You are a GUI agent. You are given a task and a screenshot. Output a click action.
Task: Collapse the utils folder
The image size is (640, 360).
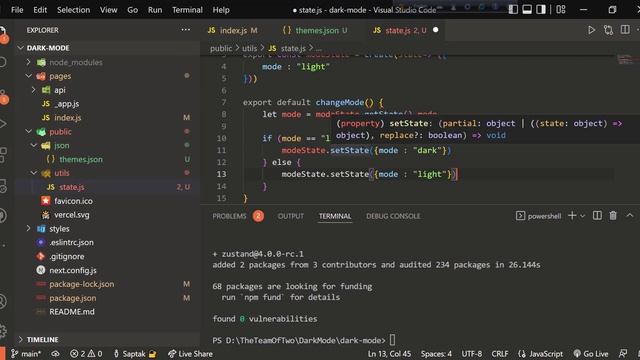click(x=33, y=173)
